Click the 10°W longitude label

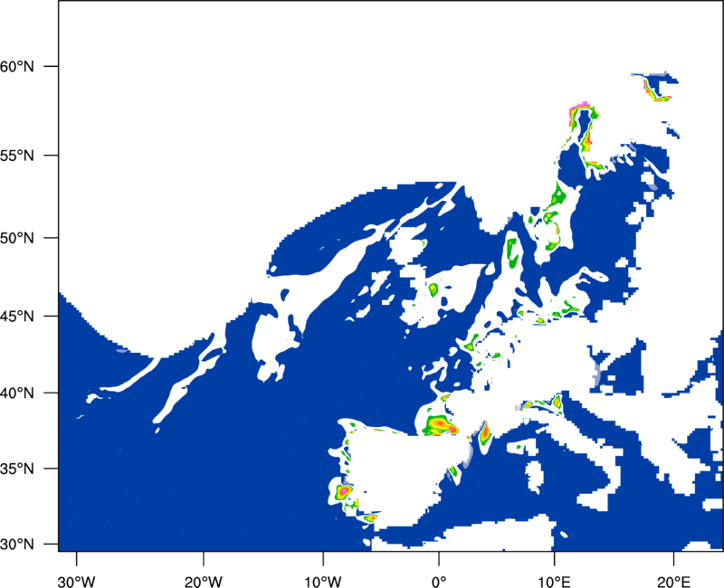[323, 582]
